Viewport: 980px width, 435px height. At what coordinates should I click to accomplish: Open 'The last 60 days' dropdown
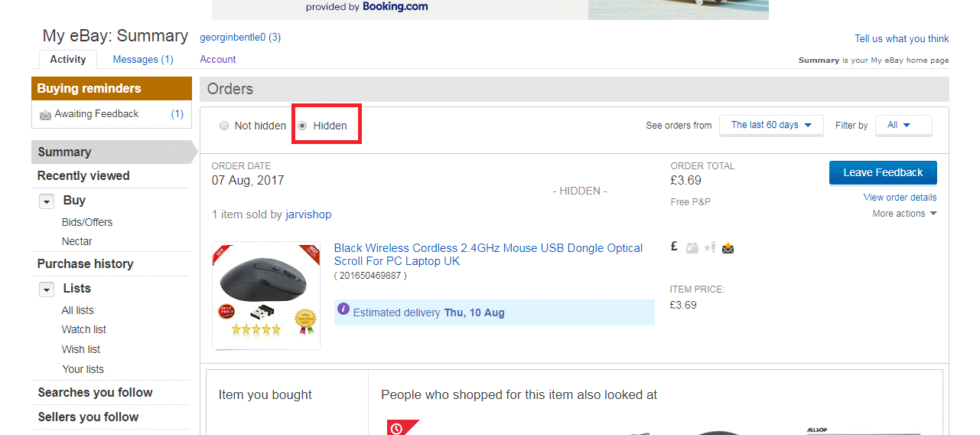coord(770,126)
